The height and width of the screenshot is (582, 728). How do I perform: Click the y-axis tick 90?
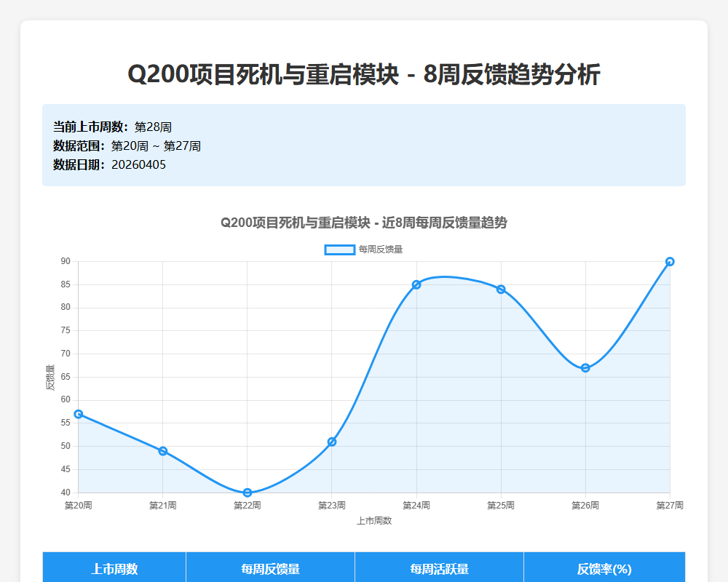(x=66, y=261)
